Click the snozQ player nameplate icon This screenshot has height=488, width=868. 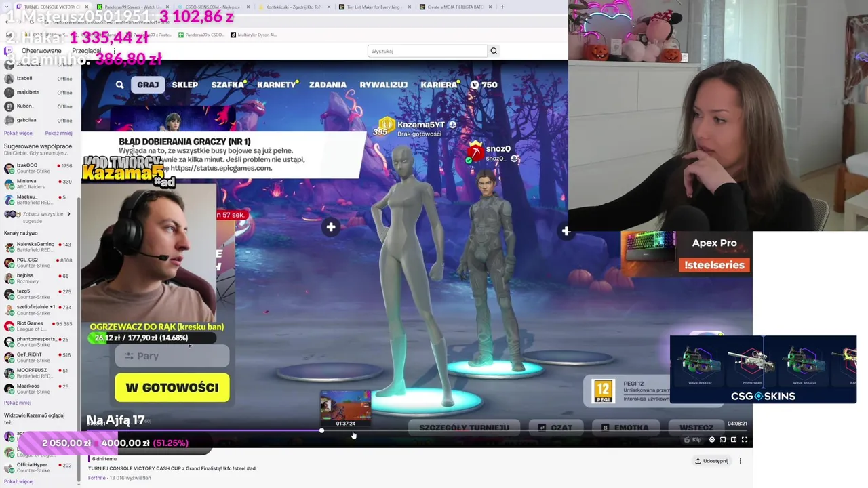coord(476,153)
